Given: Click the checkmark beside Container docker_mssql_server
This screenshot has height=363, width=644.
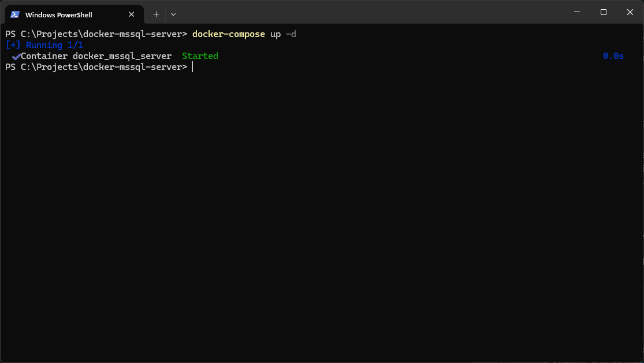Looking at the screenshot, I should (x=16, y=56).
